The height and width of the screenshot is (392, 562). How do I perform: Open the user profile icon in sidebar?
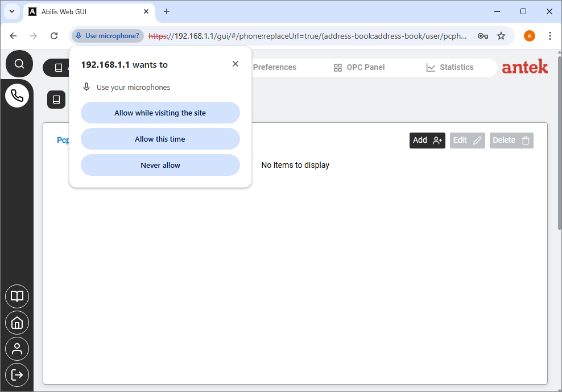[17, 349]
